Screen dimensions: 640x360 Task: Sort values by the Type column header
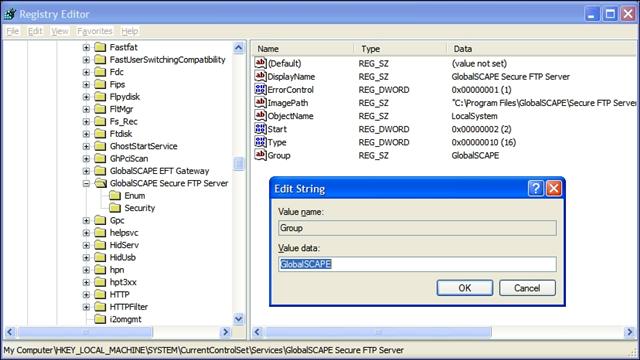401,49
